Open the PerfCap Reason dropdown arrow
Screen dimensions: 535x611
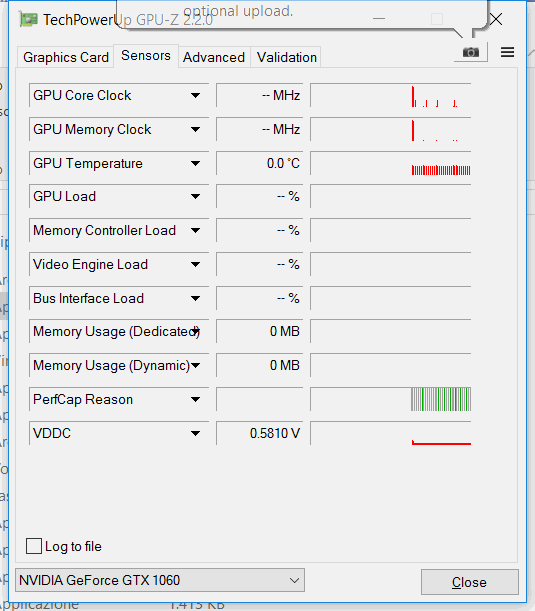tap(196, 399)
